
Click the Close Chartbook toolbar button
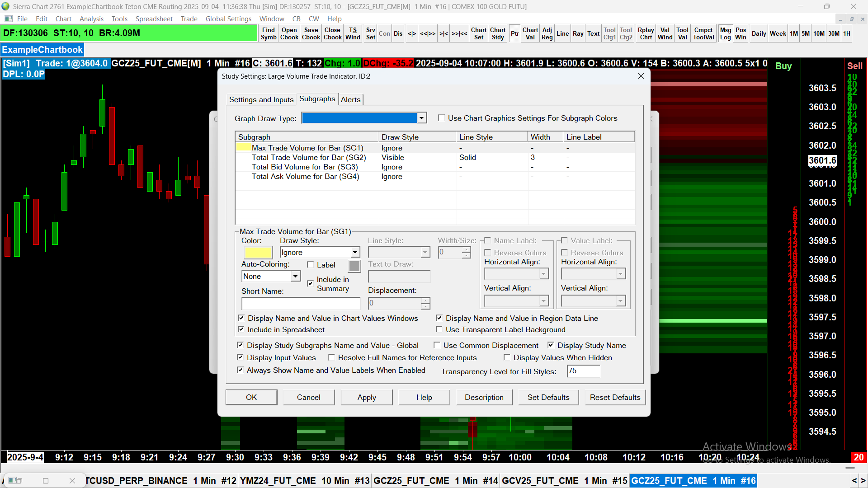pyautogui.click(x=332, y=33)
